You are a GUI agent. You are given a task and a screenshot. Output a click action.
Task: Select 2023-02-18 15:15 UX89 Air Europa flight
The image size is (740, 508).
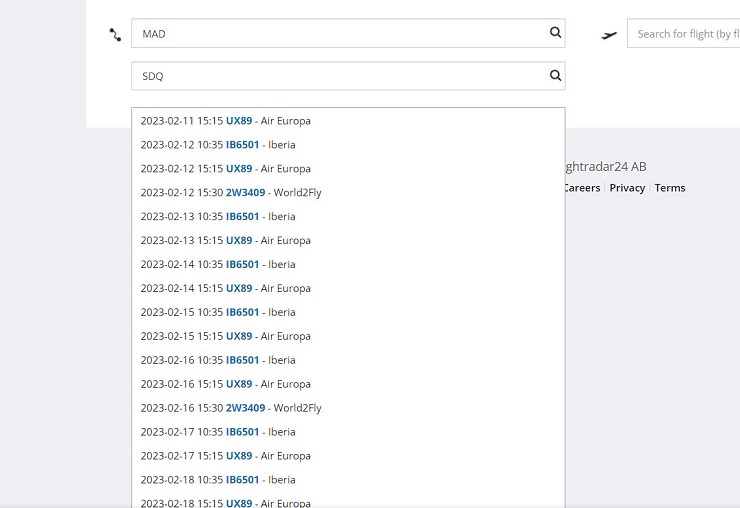point(348,502)
